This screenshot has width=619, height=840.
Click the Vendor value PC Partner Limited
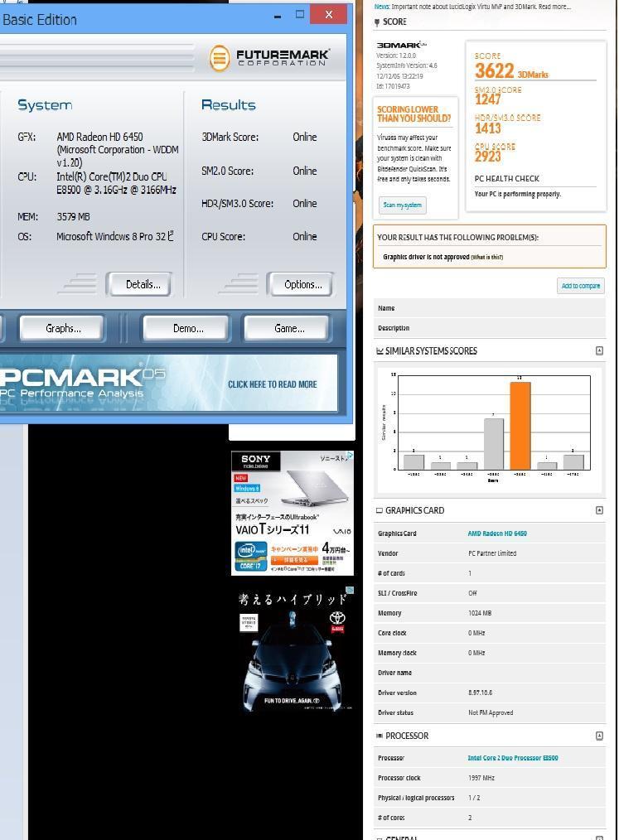pyautogui.click(x=492, y=553)
